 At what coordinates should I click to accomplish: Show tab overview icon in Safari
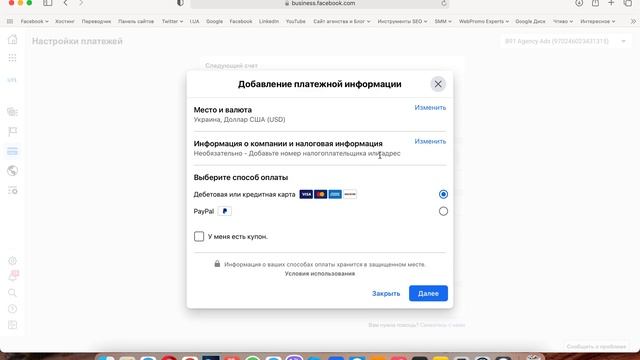tap(628, 3)
